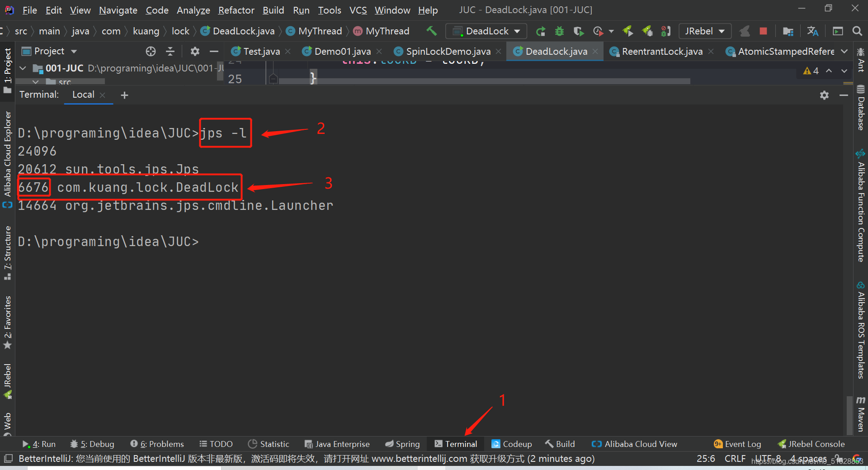The height and width of the screenshot is (470, 868).
Task: Run with coverage shield icon
Action: tap(578, 31)
